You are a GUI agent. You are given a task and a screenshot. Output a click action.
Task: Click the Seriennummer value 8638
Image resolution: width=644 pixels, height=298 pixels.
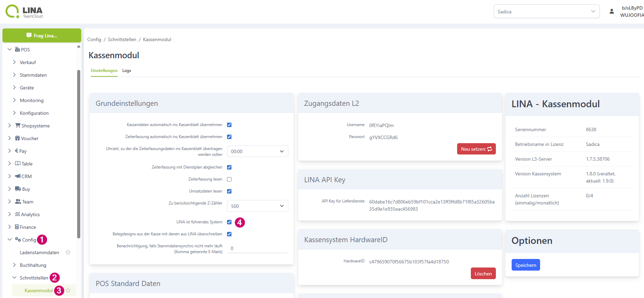coord(591,129)
